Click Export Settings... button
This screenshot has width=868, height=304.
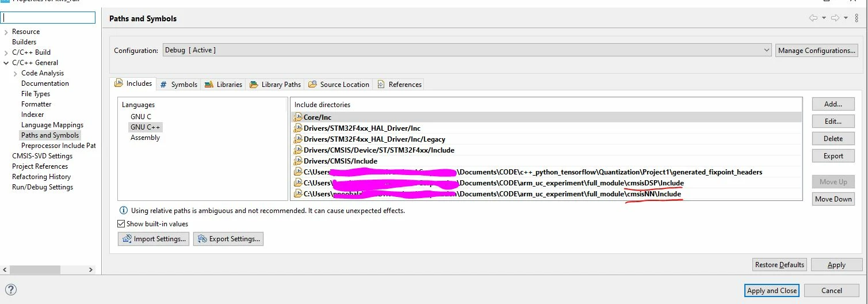coord(228,239)
